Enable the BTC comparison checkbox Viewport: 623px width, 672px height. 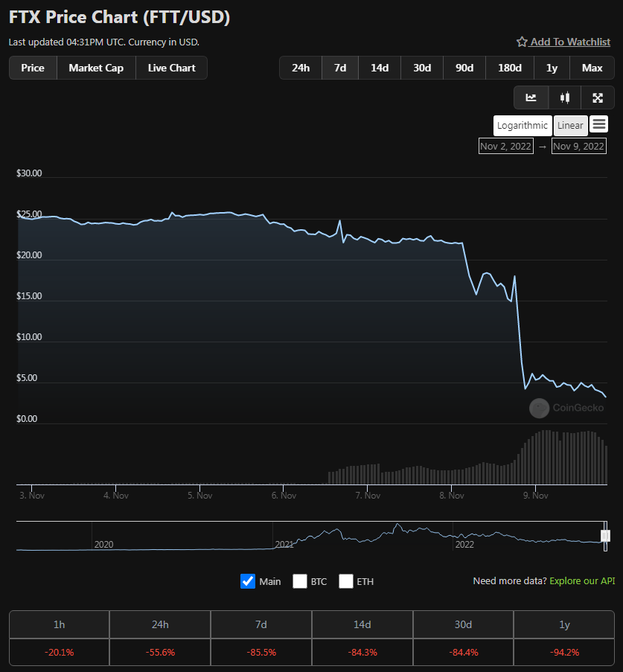300,581
